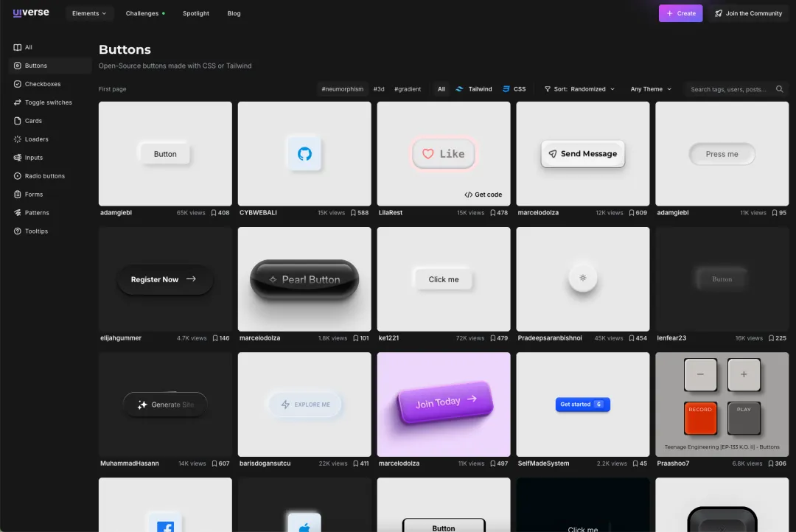
Task: Open the Join Today purple card
Action: point(444,404)
